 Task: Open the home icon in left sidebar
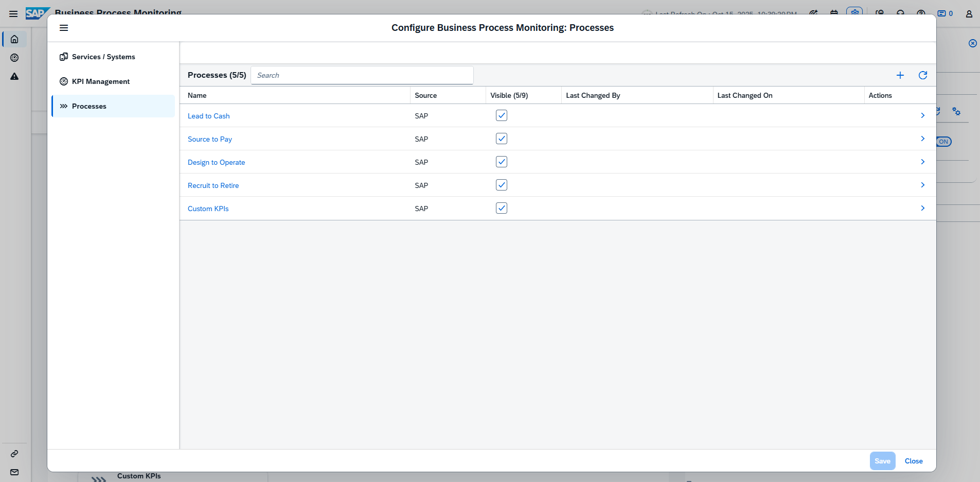pos(14,39)
